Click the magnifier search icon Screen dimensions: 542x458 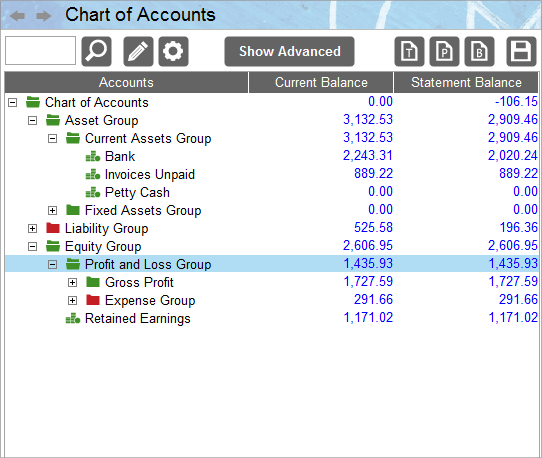pos(96,51)
